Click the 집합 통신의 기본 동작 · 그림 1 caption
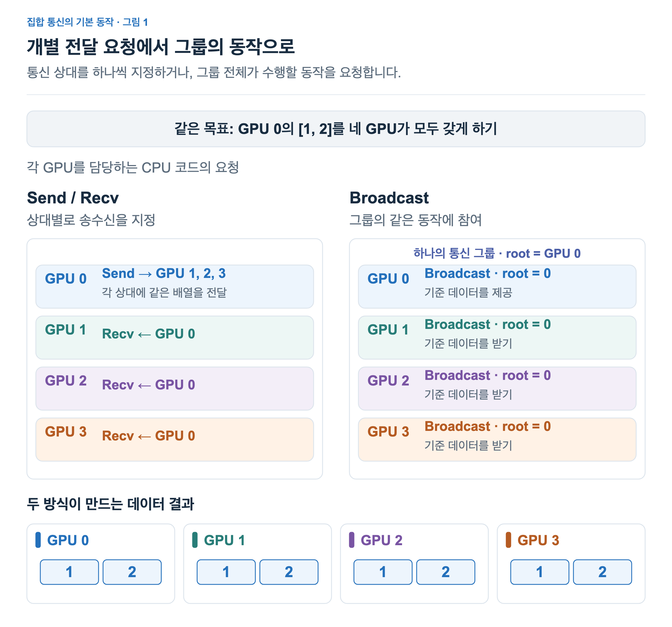Viewport: 672px width, 627px height. click(x=87, y=22)
